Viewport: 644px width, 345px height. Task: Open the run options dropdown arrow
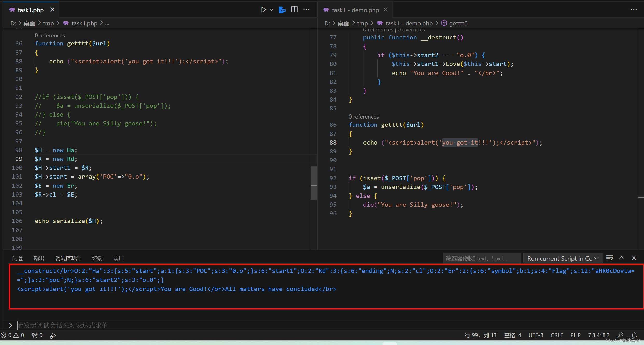[271, 10]
